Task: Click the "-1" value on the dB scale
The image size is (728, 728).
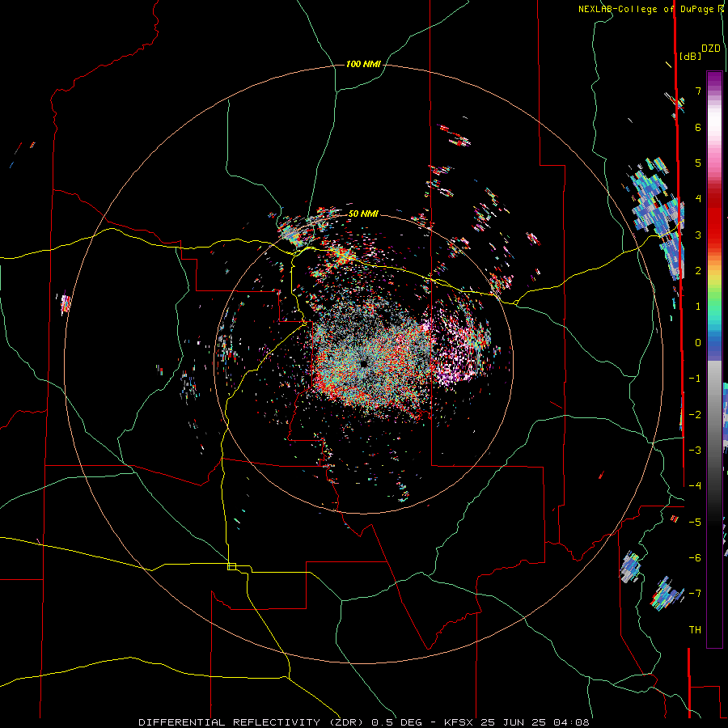Action: tap(695, 379)
